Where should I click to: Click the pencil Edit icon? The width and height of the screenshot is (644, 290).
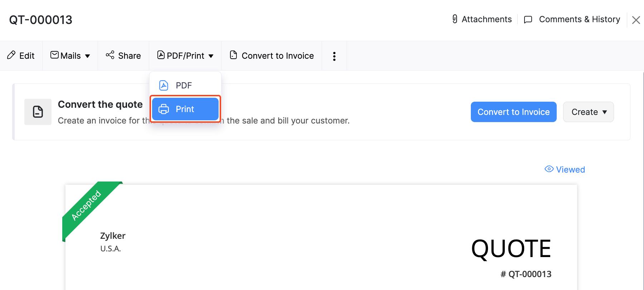coord(11,55)
